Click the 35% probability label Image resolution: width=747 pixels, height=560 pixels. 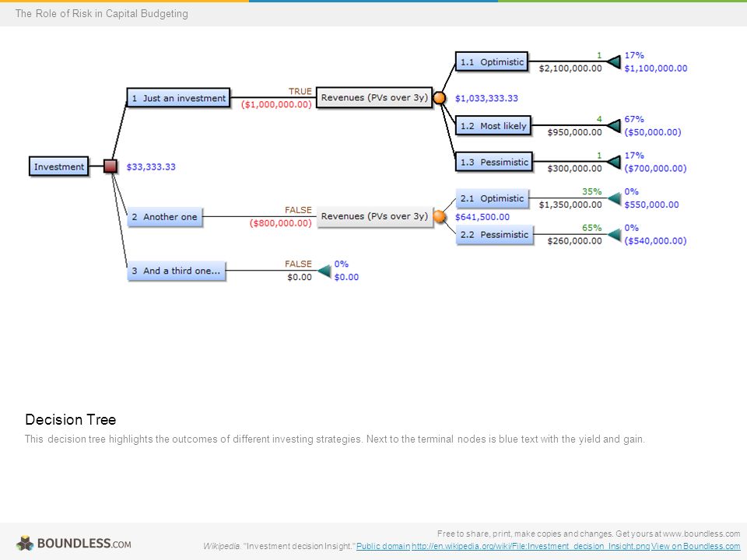click(x=591, y=191)
